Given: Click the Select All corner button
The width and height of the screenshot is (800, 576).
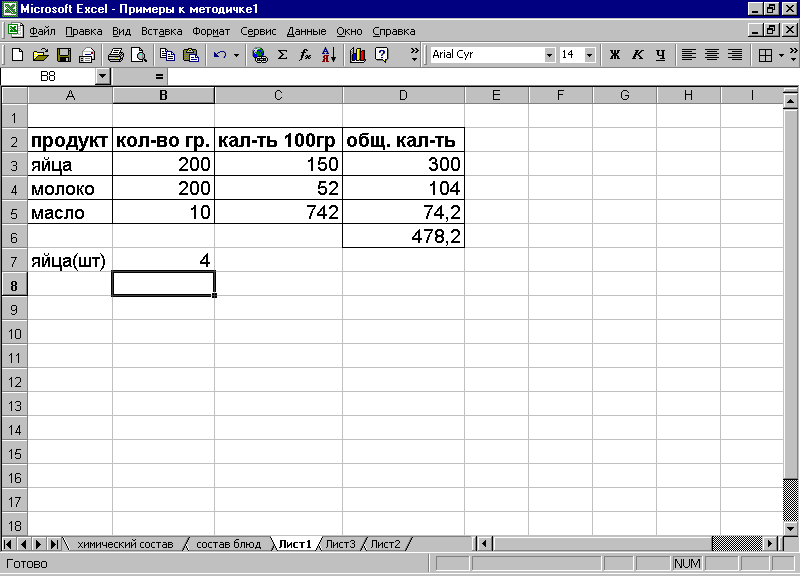Looking at the screenshot, I should click(14, 95).
